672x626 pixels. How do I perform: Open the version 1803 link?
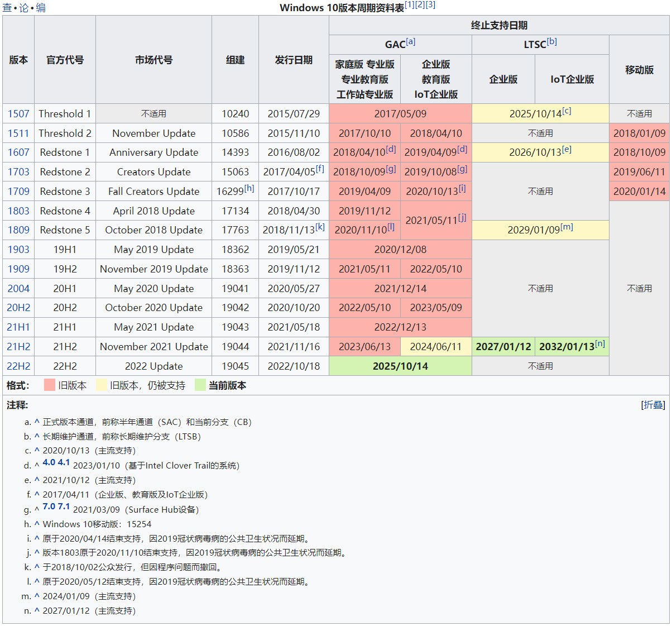pyautogui.click(x=18, y=211)
